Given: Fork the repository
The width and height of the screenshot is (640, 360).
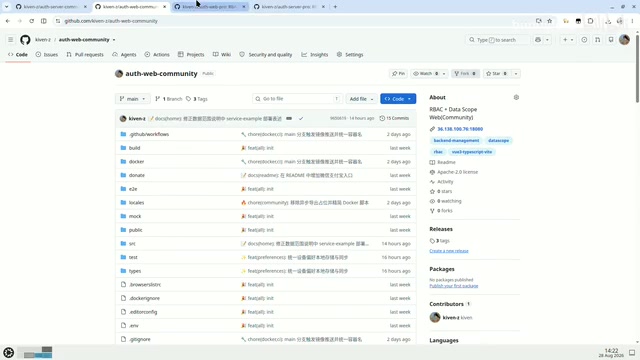Looking at the screenshot, I should [465, 73].
